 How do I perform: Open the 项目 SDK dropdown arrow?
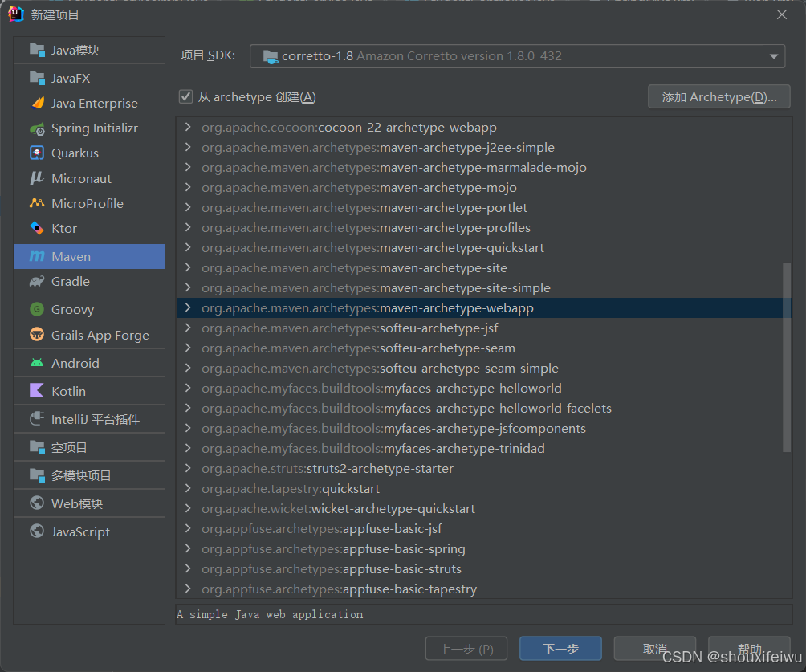[774, 56]
